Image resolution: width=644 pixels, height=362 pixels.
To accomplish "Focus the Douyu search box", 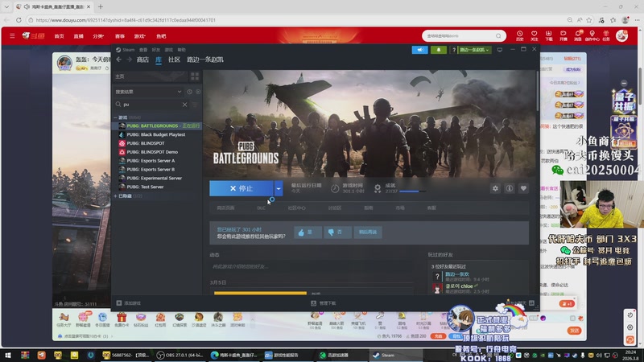I will point(464,35).
